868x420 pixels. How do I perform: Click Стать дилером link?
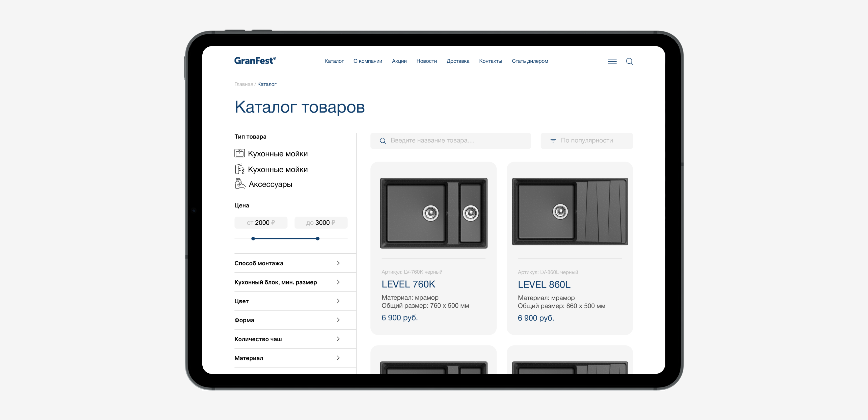tap(530, 61)
